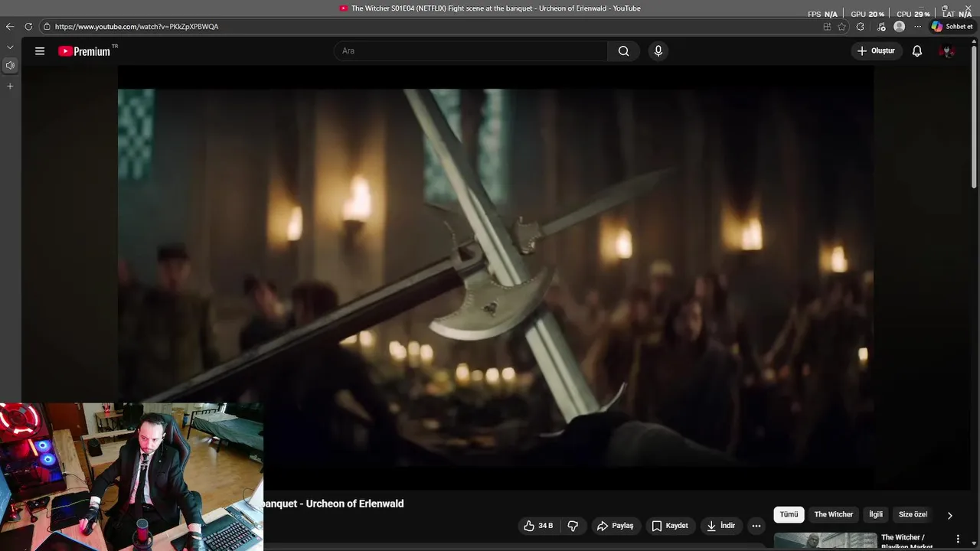Reload the page with refresh icon
Screen dimensions: 980x551
[x=28, y=27]
